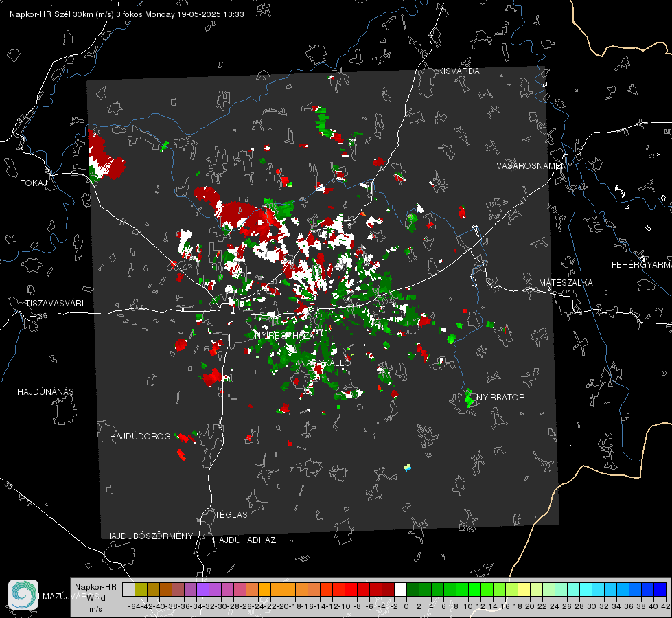Pick the deep blue swatch between 40 and 42
Viewport: 672px width, 618px height.
point(660,589)
